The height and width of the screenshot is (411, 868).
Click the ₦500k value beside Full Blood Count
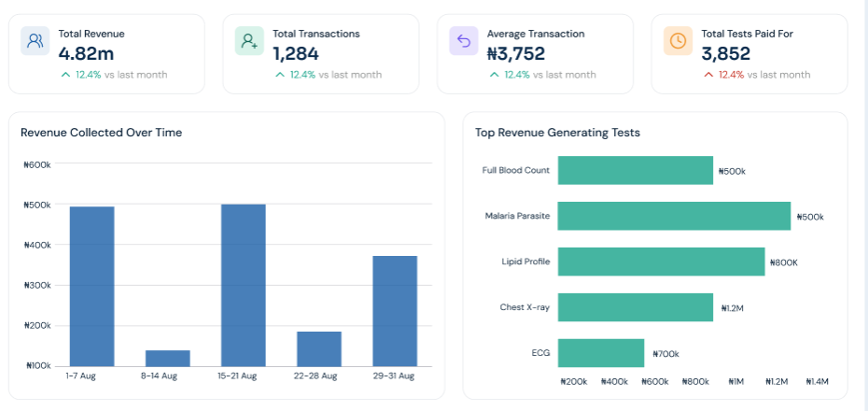pyautogui.click(x=733, y=172)
